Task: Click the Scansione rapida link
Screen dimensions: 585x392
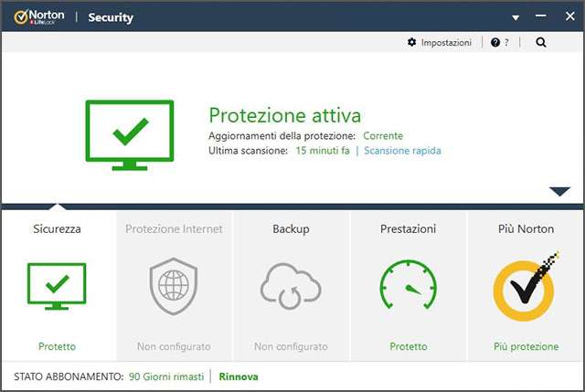Action: 402,151
